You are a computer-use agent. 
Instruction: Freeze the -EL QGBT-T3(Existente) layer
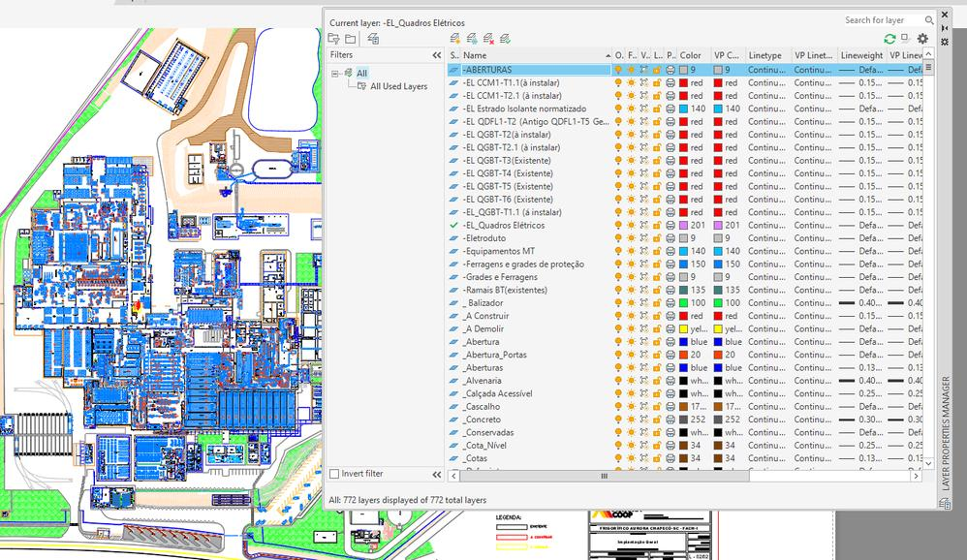coord(632,161)
